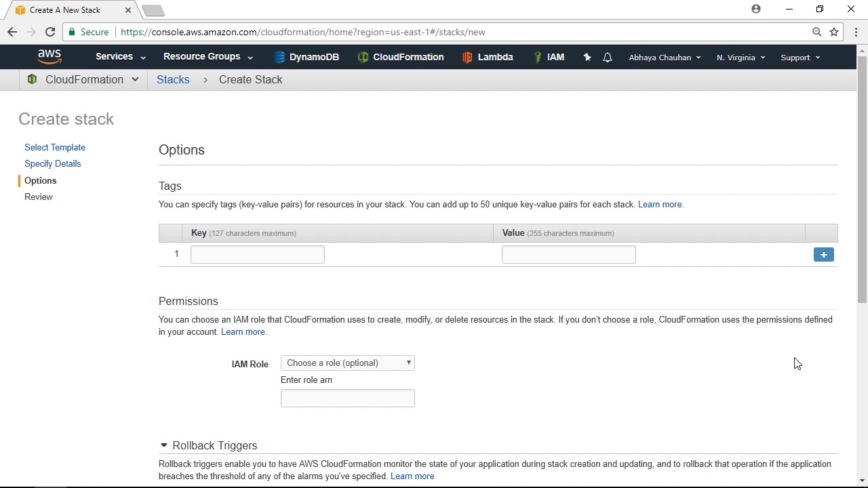Screen dimensions: 868x488
Task: Open the Abhaya Chauhan account menu
Action: point(665,58)
